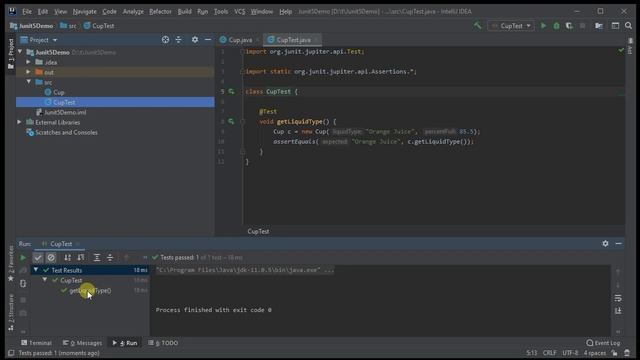Expand the .idea folder
This screenshot has width=640, height=360.
28,62
